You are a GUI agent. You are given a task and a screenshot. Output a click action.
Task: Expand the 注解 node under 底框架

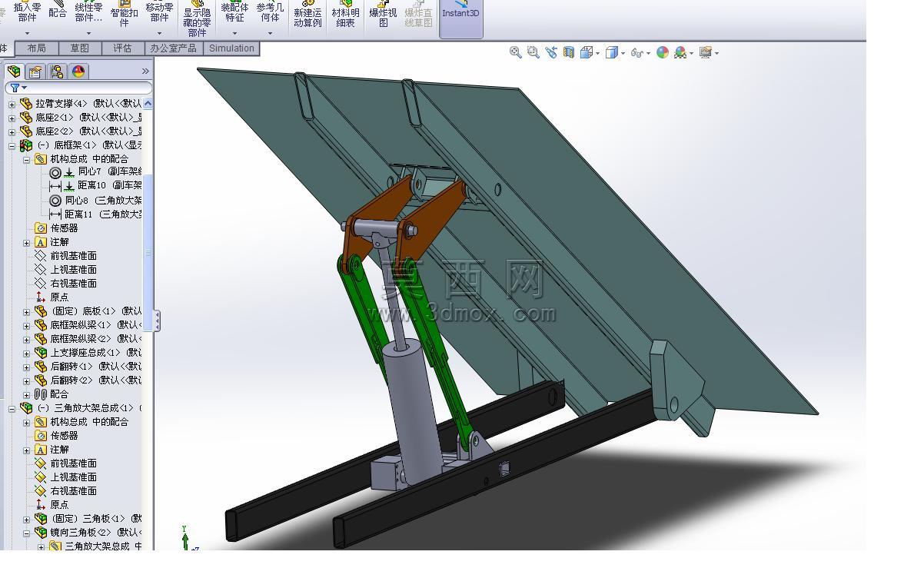(27, 242)
